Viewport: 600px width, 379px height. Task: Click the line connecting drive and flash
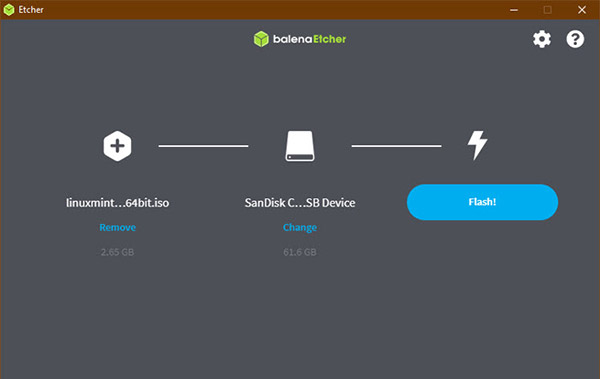pyautogui.click(x=396, y=146)
